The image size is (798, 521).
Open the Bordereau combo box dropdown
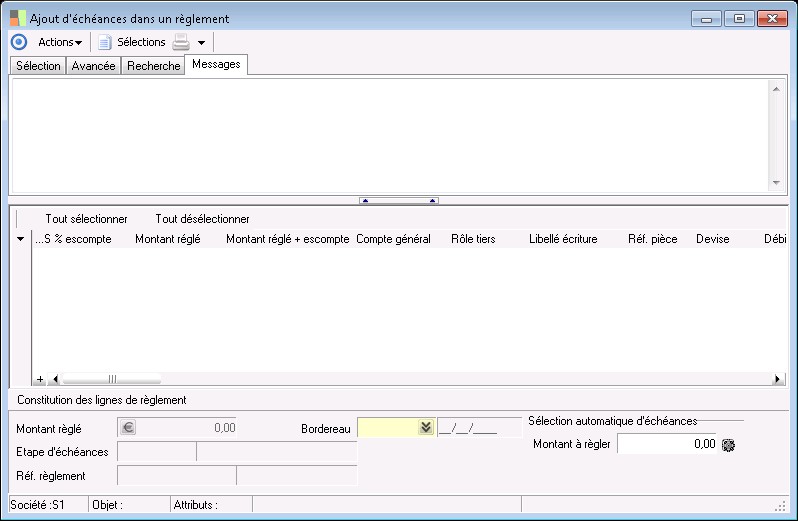[x=426, y=428]
